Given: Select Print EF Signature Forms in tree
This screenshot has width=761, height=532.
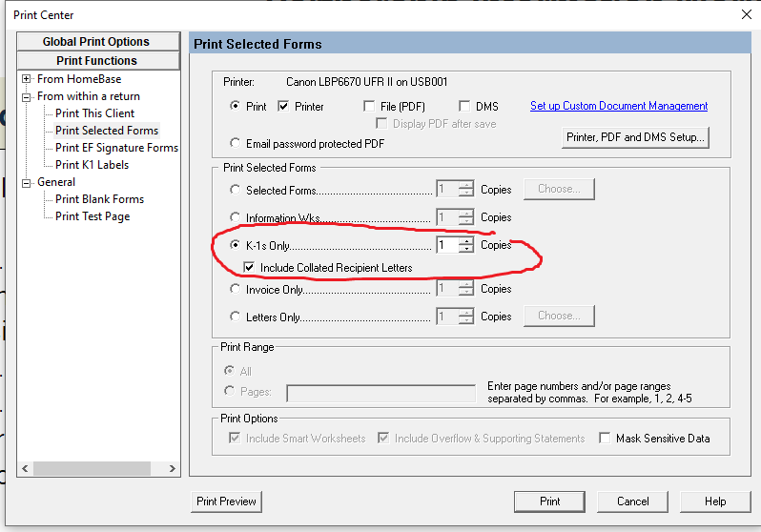Looking at the screenshot, I should click(116, 148).
